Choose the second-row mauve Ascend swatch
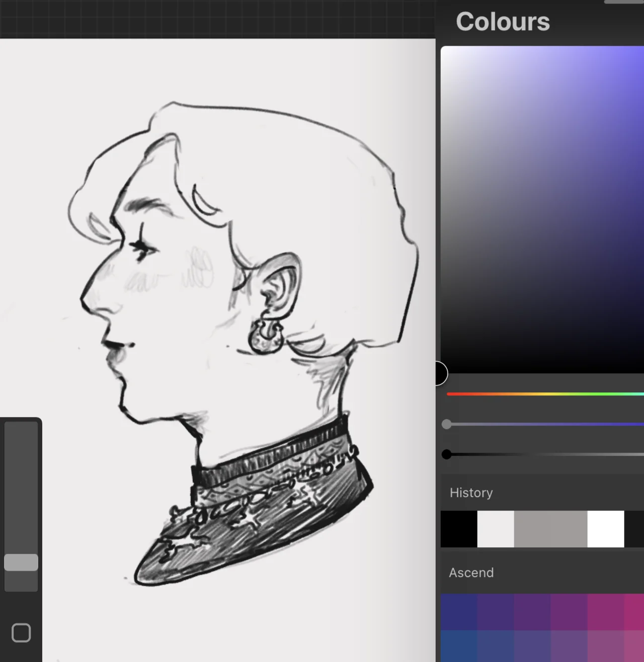Viewport: 644px width, 662px height. (606, 646)
